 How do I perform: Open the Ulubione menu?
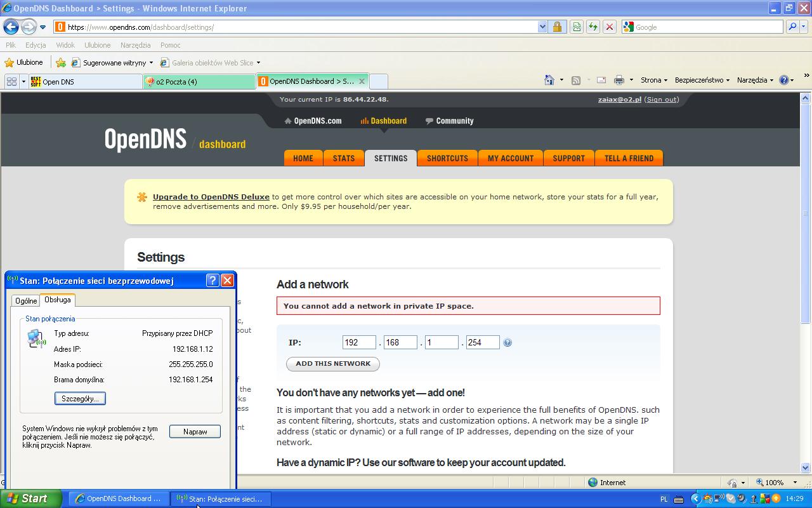pos(97,45)
